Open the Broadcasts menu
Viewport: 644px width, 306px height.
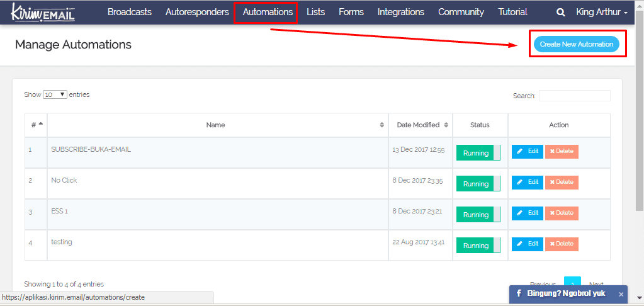point(130,12)
